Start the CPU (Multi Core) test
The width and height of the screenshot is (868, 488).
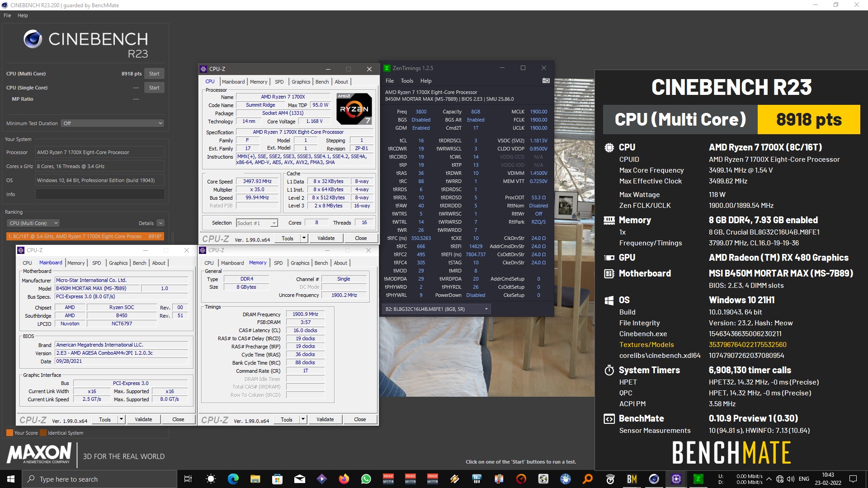154,74
